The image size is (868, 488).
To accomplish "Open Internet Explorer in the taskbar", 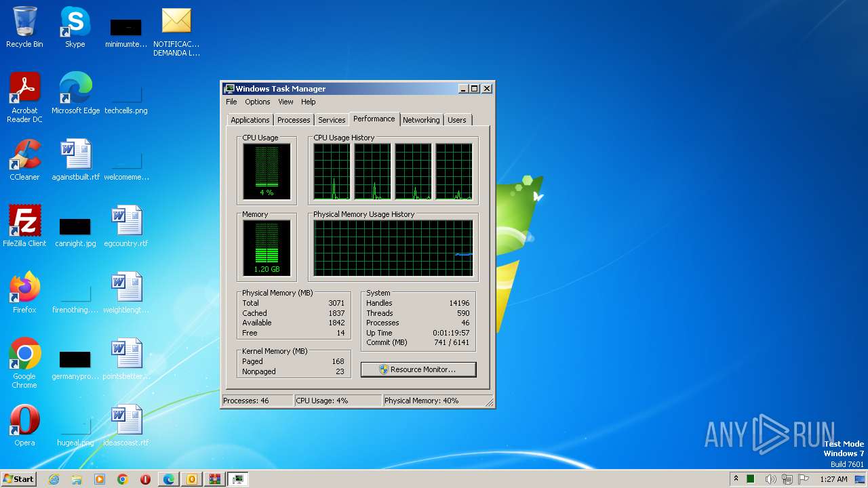I will (x=54, y=479).
